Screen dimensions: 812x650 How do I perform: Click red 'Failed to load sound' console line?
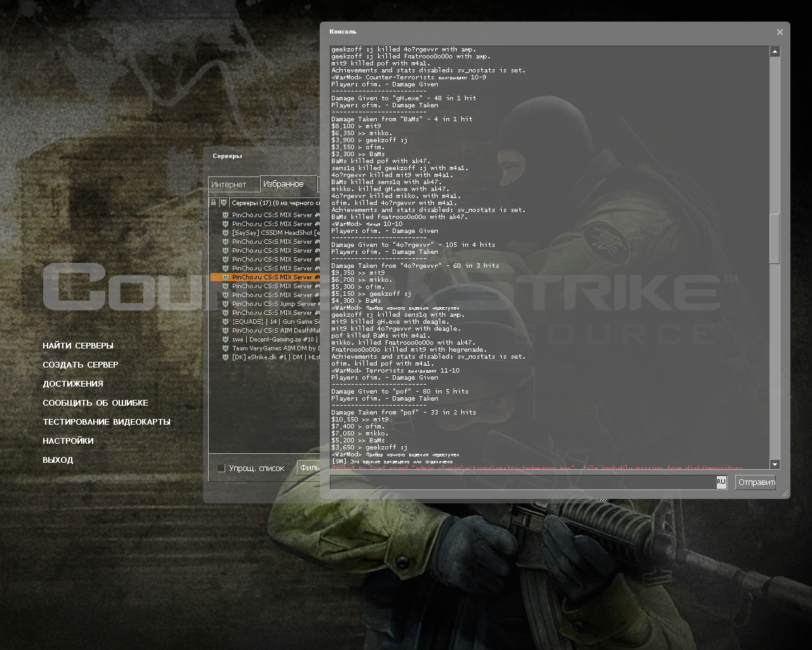click(x=537, y=468)
